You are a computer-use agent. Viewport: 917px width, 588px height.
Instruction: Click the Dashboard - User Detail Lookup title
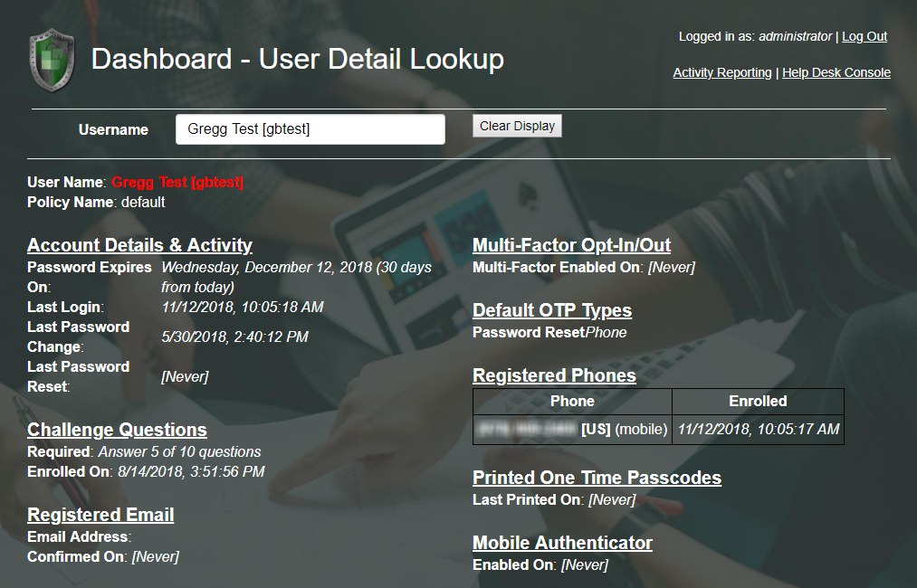(x=298, y=59)
